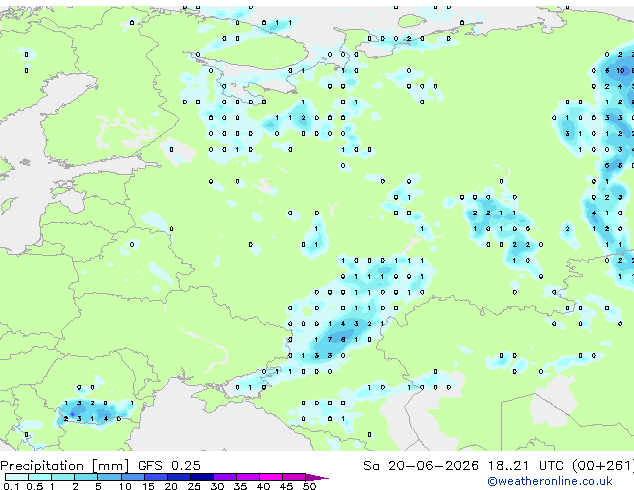634x490 pixels.
Task: Pick the legend color between 0.1 and 0.5
Action: pos(17,477)
